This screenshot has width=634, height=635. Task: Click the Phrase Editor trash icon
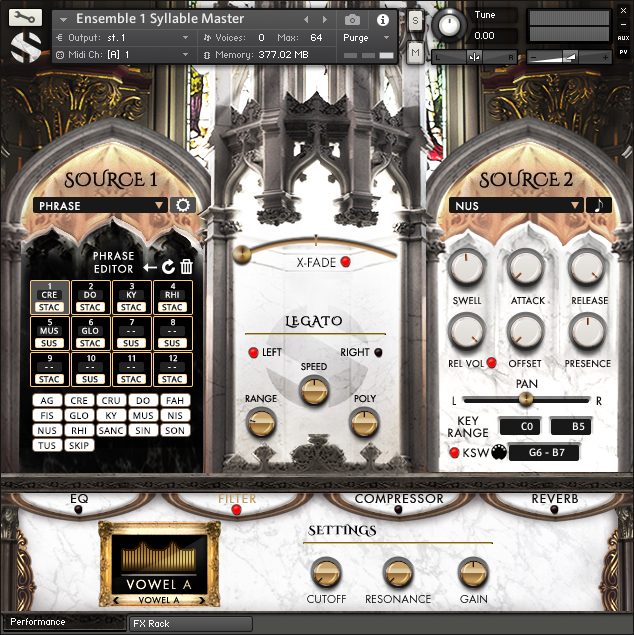coord(186,265)
